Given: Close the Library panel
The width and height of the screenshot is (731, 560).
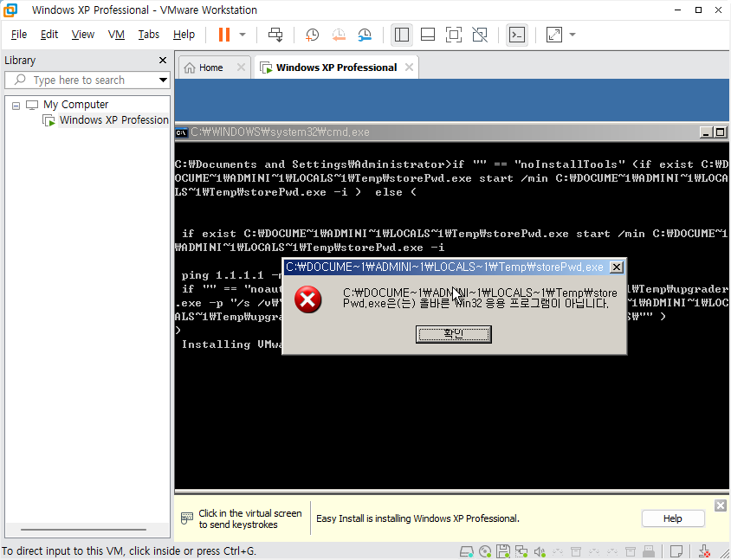Looking at the screenshot, I should point(163,60).
